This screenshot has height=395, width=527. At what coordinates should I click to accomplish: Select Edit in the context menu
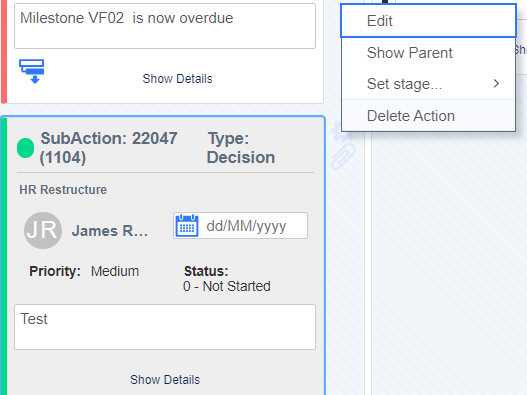point(429,21)
